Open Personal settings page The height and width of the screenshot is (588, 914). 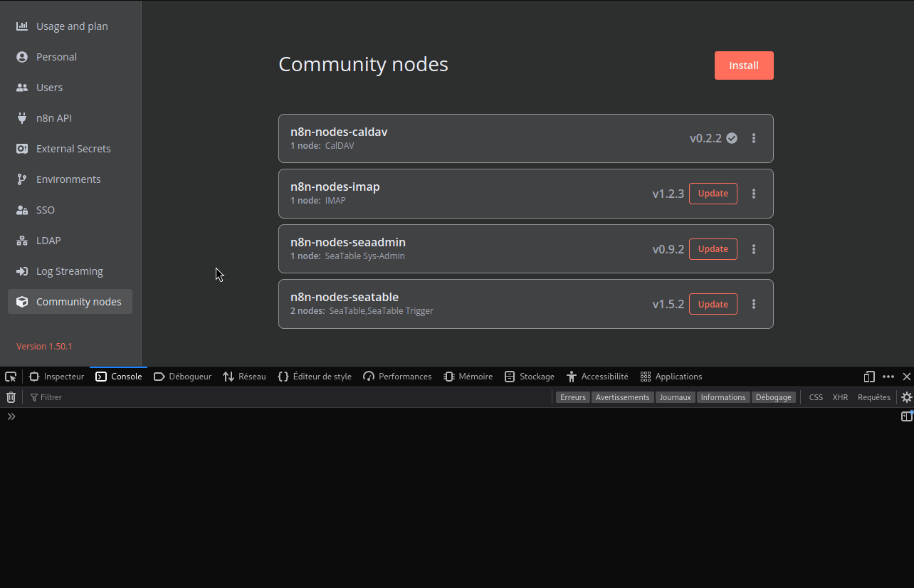(70, 57)
